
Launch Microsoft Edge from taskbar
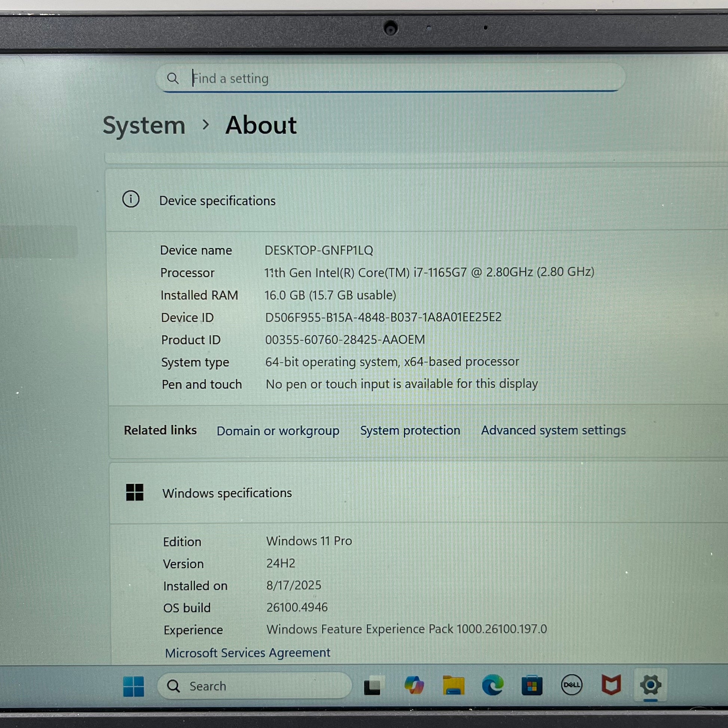click(x=492, y=685)
